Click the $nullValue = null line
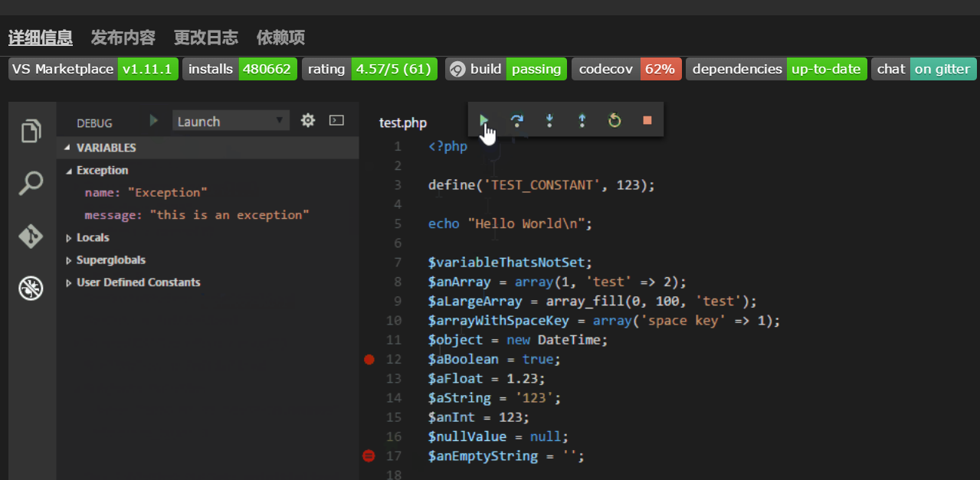 [499, 436]
